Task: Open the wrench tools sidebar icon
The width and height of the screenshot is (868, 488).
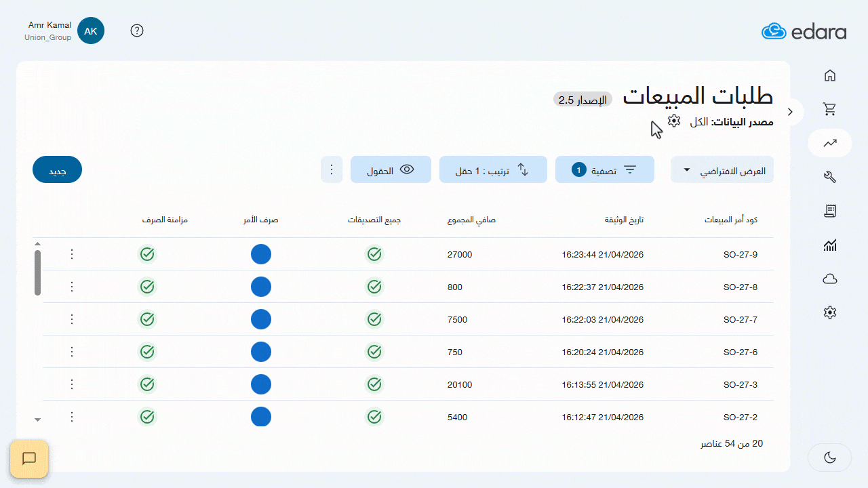Action: tap(830, 177)
